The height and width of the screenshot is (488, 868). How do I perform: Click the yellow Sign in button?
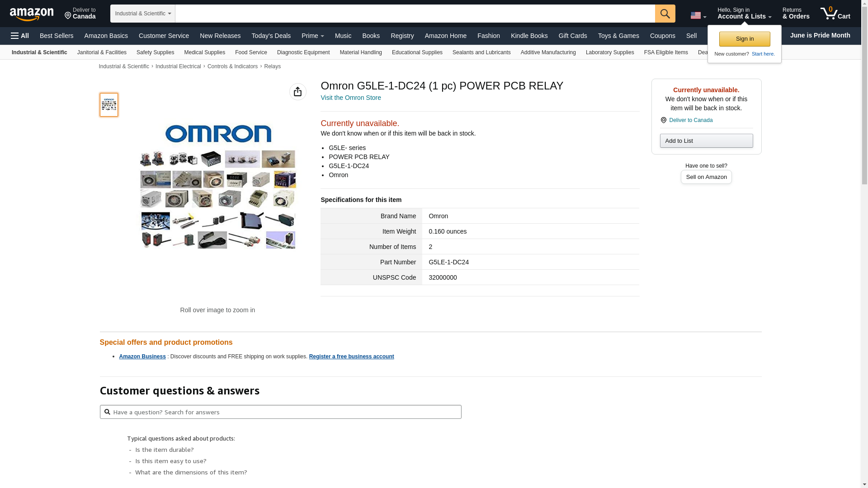coord(745,39)
